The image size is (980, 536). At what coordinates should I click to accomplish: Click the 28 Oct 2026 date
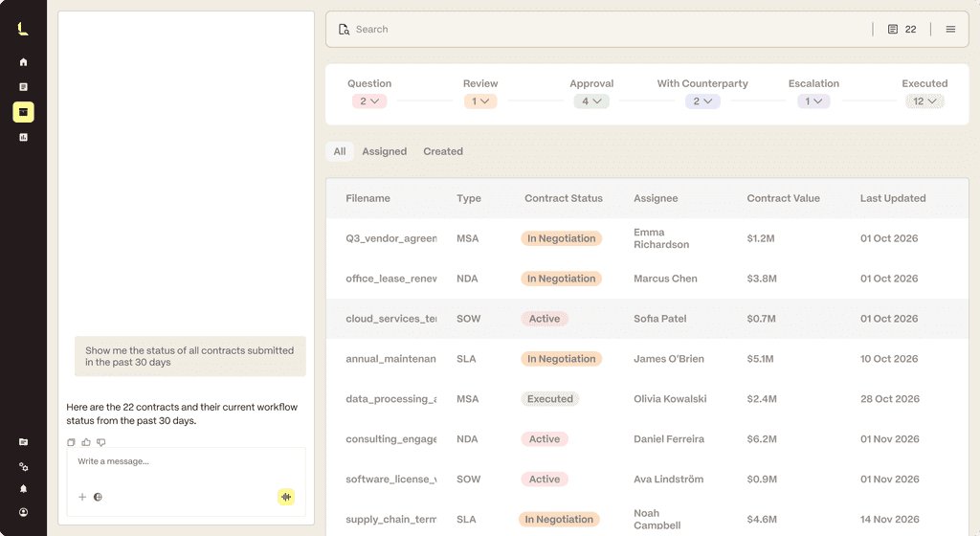click(890, 398)
